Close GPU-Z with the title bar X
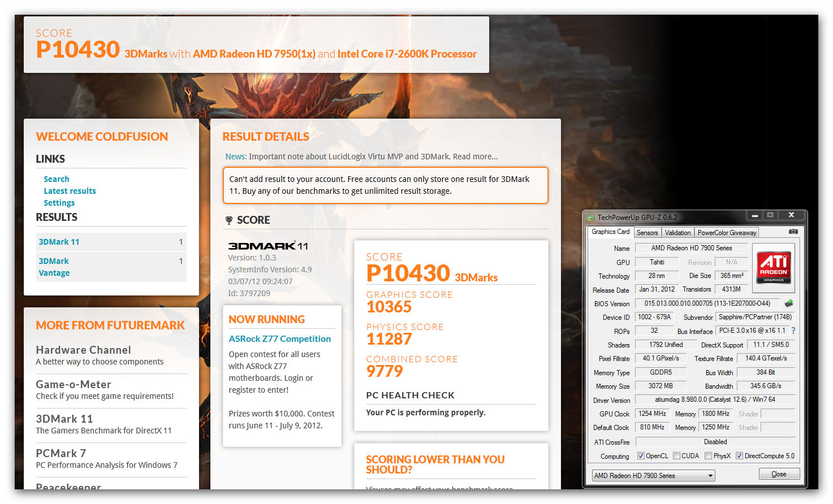This screenshot has height=504, width=833. [791, 215]
